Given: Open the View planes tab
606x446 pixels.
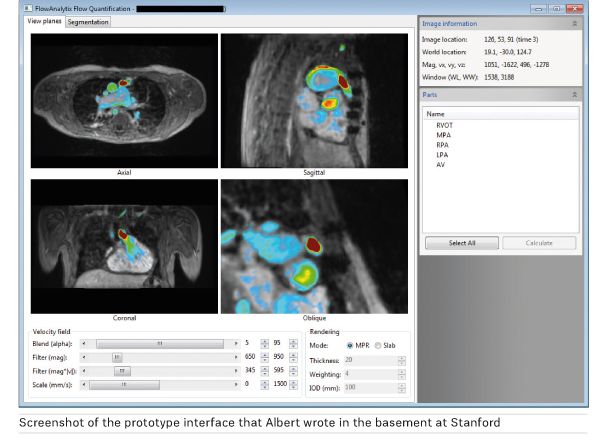Looking at the screenshot, I should coord(45,22).
